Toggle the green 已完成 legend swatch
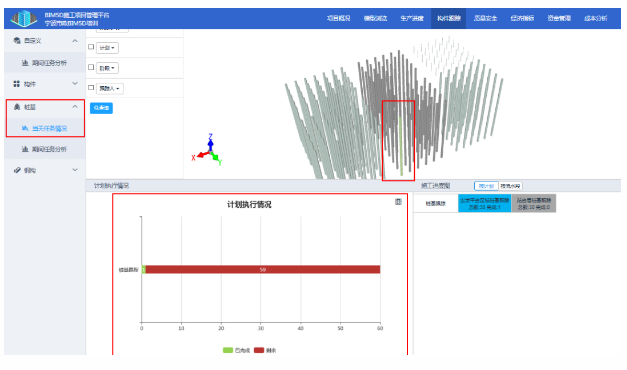627x370 pixels. pyautogui.click(x=228, y=350)
